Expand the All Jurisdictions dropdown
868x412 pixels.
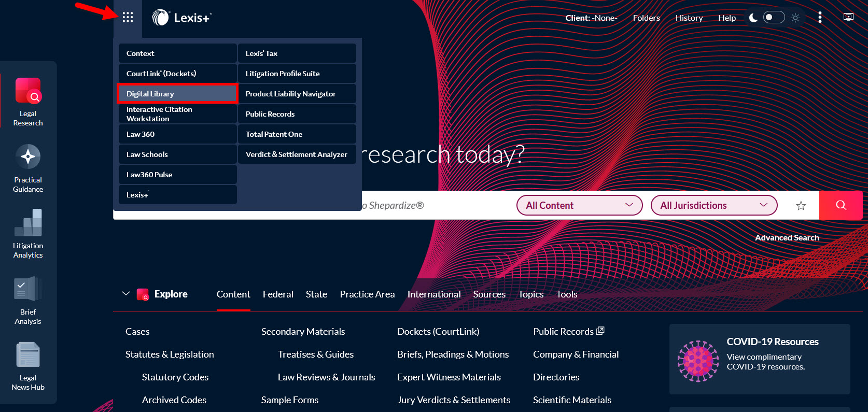pos(713,205)
